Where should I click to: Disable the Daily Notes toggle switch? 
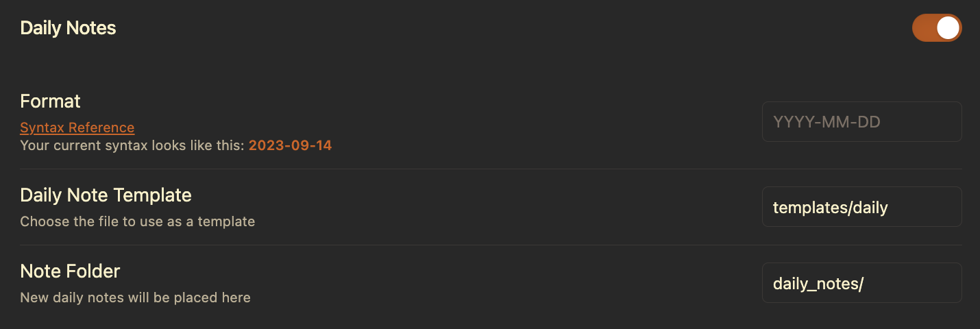coord(936,28)
